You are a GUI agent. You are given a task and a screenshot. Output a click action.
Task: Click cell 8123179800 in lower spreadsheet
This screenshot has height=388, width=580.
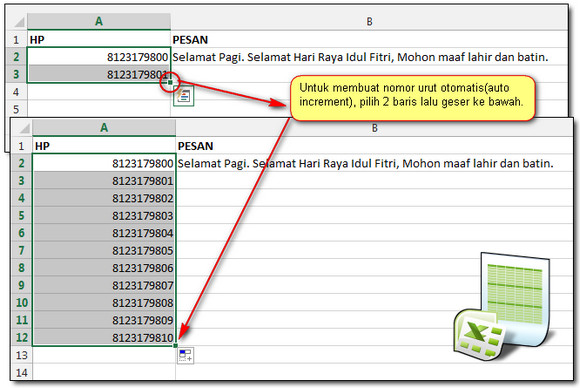click(104, 163)
